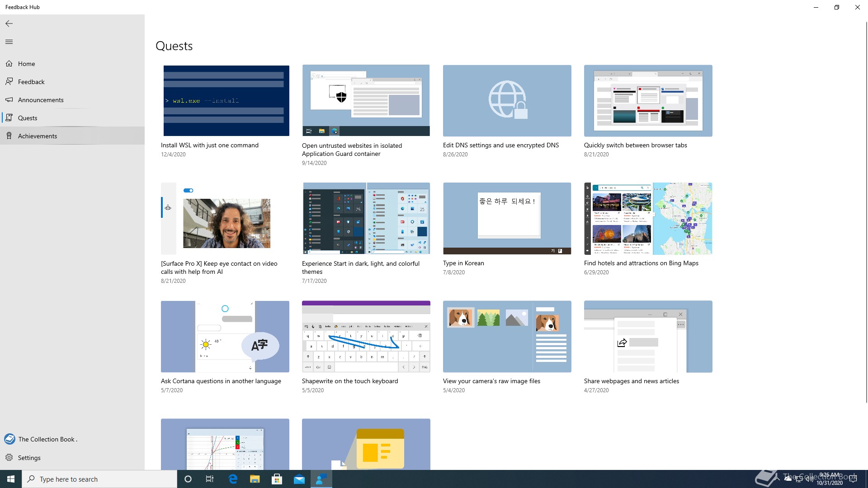Open 'Install WSL with just one command' quest
The image size is (868, 488).
point(210,145)
